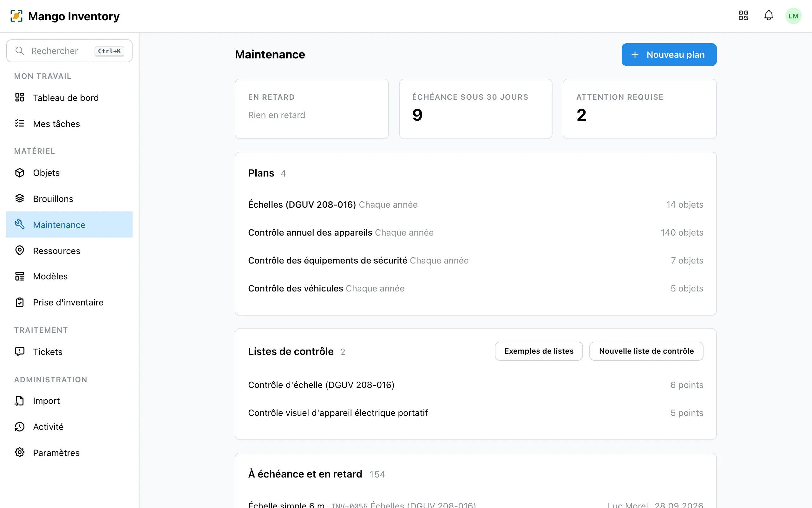Image resolution: width=812 pixels, height=508 pixels.
Task: Click the Paramètres gear icon
Action: pyautogui.click(x=20, y=452)
